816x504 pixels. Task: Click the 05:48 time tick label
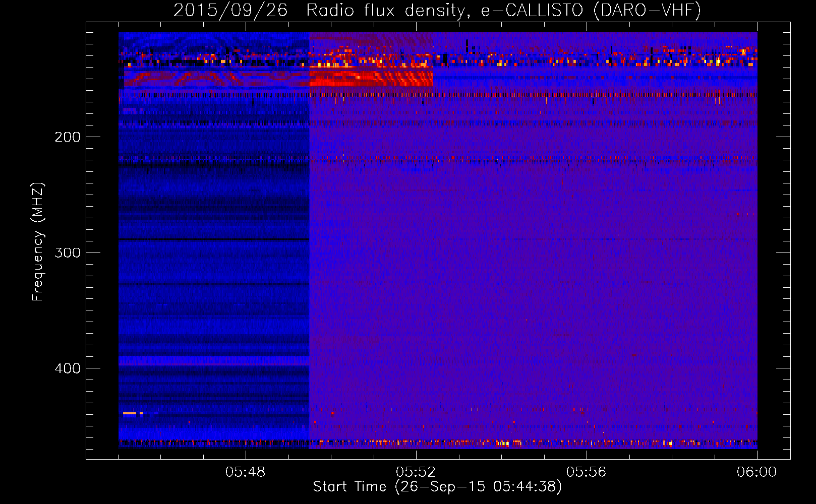point(246,472)
